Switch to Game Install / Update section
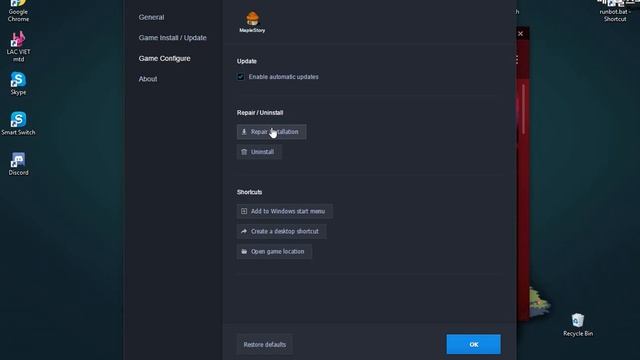 (172, 38)
